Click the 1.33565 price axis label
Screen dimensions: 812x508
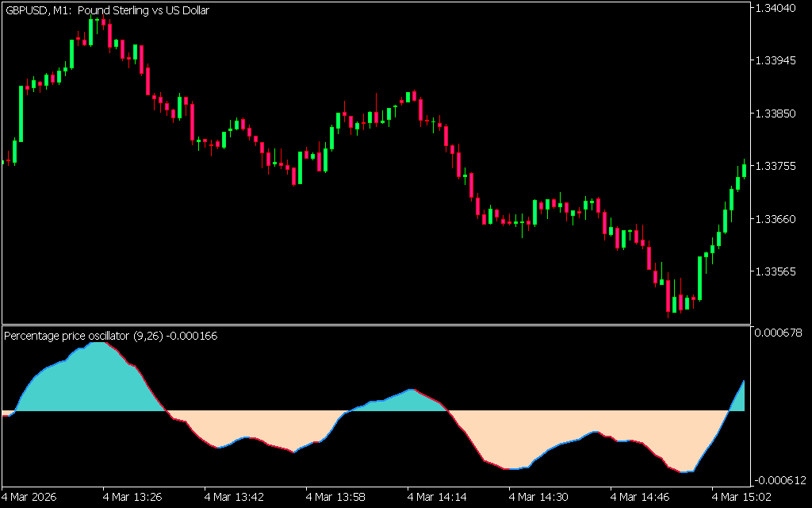pyautogui.click(x=779, y=271)
